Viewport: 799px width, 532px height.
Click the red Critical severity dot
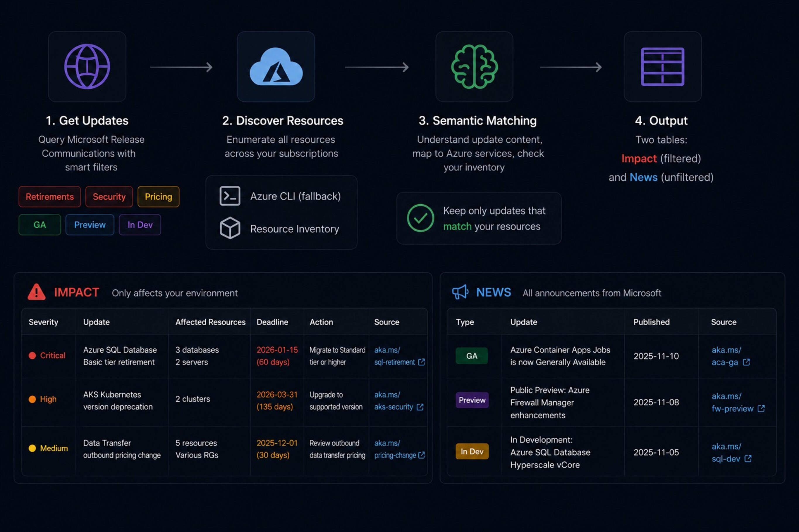(32, 355)
